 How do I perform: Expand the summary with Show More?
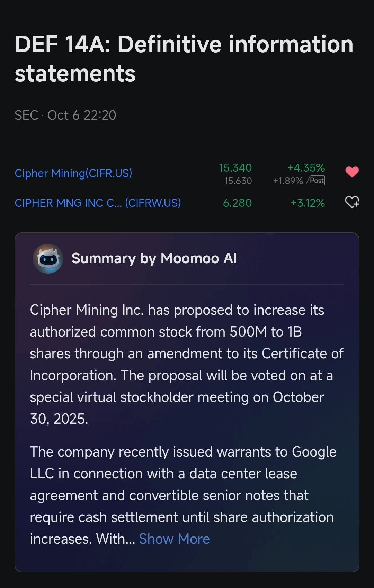174,539
